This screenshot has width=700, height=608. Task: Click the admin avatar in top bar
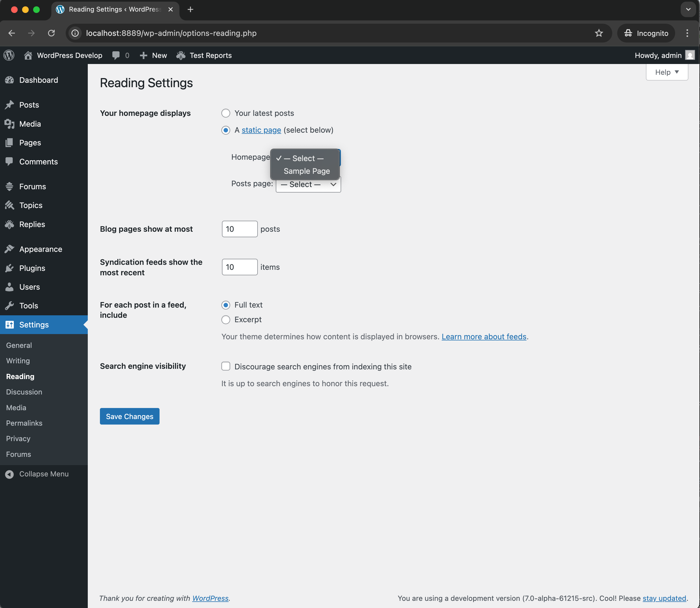690,55
